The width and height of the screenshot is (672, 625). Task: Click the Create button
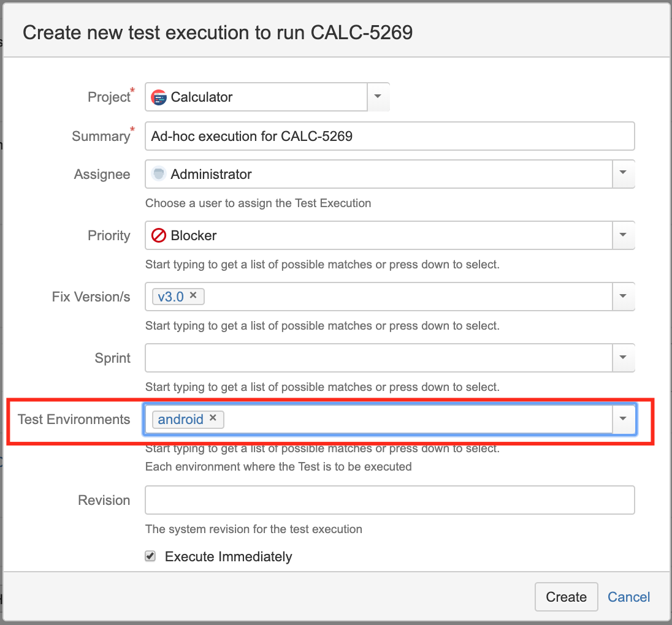pyautogui.click(x=566, y=597)
